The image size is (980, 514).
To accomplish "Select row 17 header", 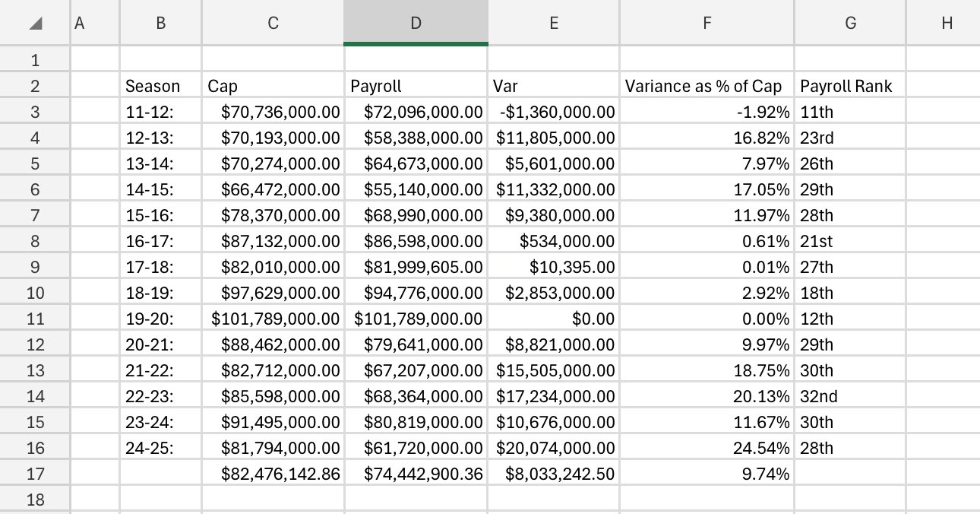I will coord(35,474).
